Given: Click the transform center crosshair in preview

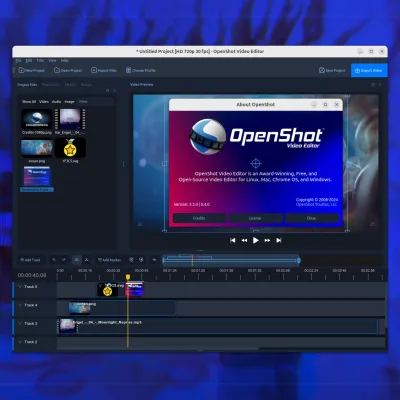Looking at the screenshot, I should pos(256,163).
